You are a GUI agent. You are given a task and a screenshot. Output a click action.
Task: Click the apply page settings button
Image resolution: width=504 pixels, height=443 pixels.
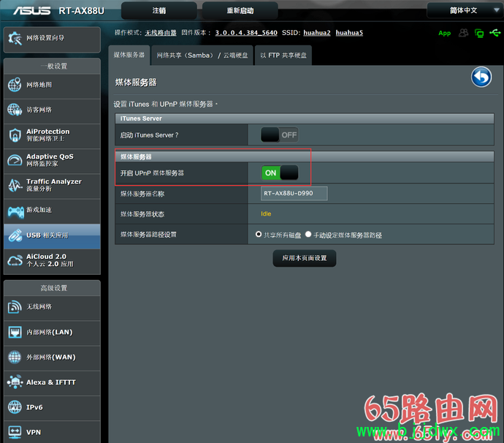[305, 258]
